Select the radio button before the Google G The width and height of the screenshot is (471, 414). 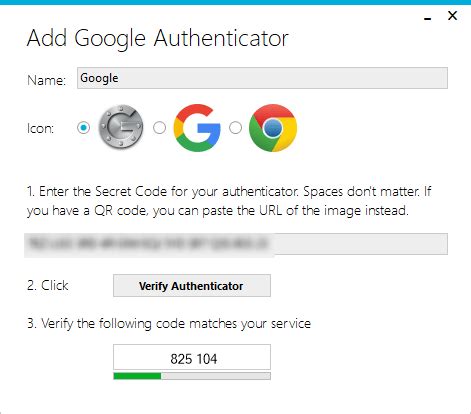[x=159, y=128]
